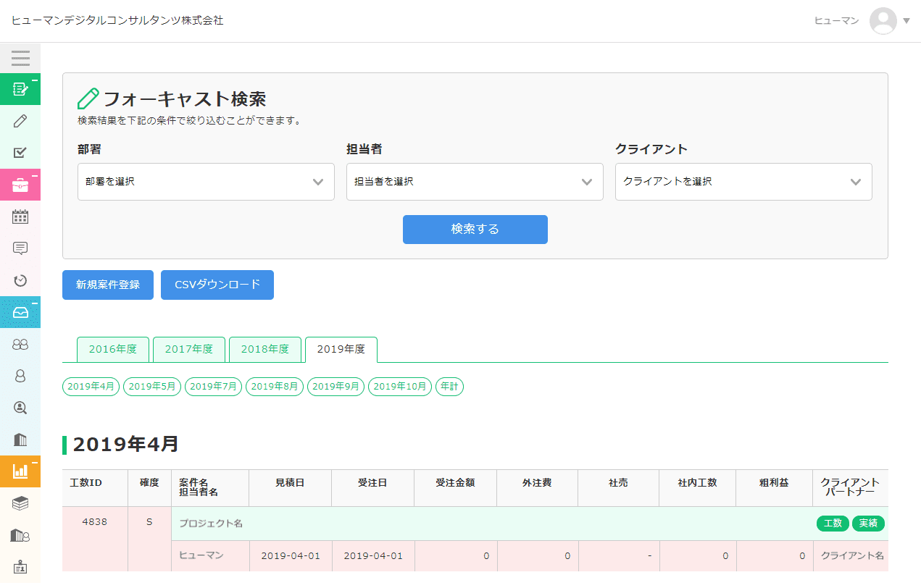
Task: Open the 担当者を選択 dropdown
Action: (475, 182)
